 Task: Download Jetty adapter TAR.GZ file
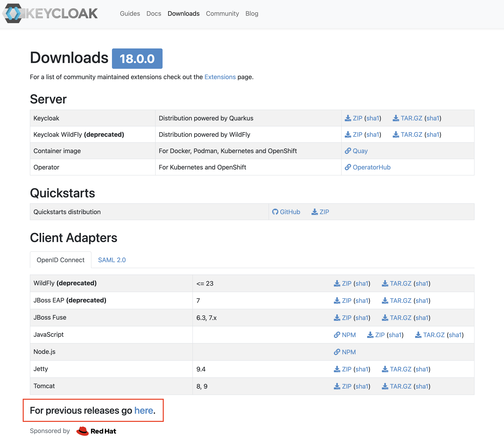pyautogui.click(x=400, y=369)
